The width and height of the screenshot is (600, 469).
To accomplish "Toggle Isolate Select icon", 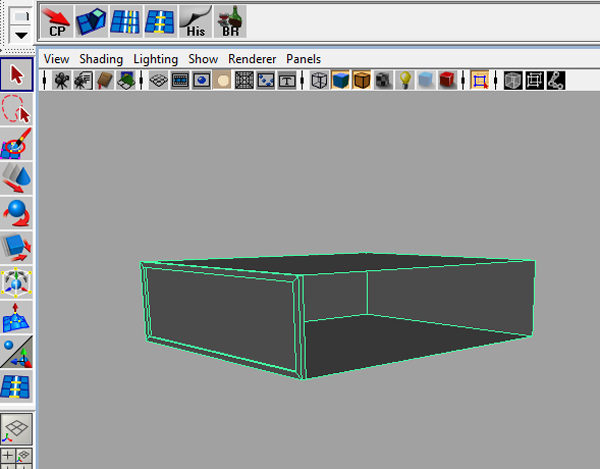I will tap(480, 80).
